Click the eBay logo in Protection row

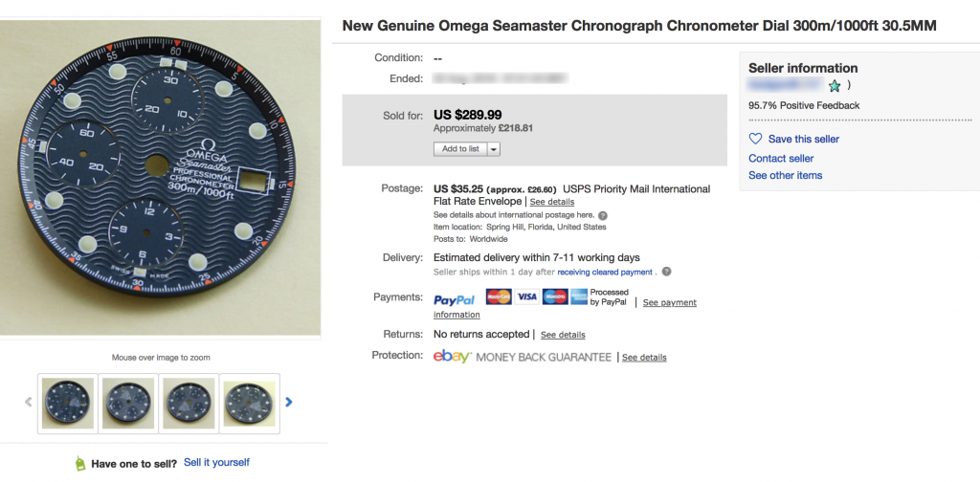point(452,357)
